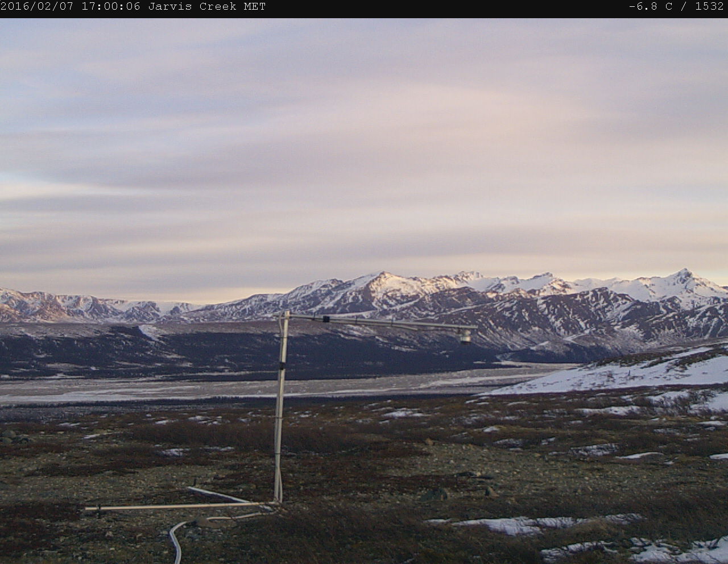Click the top joint of the mast
728x564 pixels.
[286, 315]
